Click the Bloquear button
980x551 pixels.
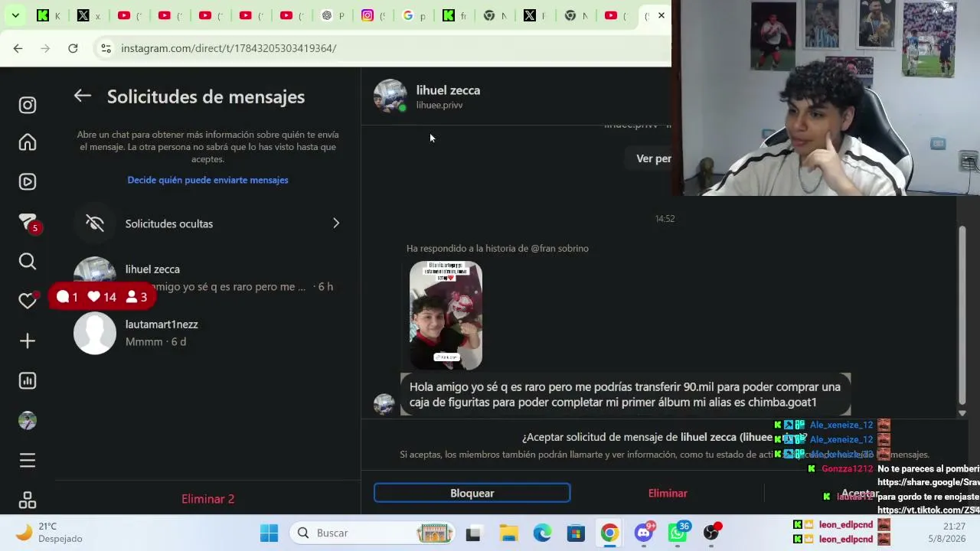point(472,494)
